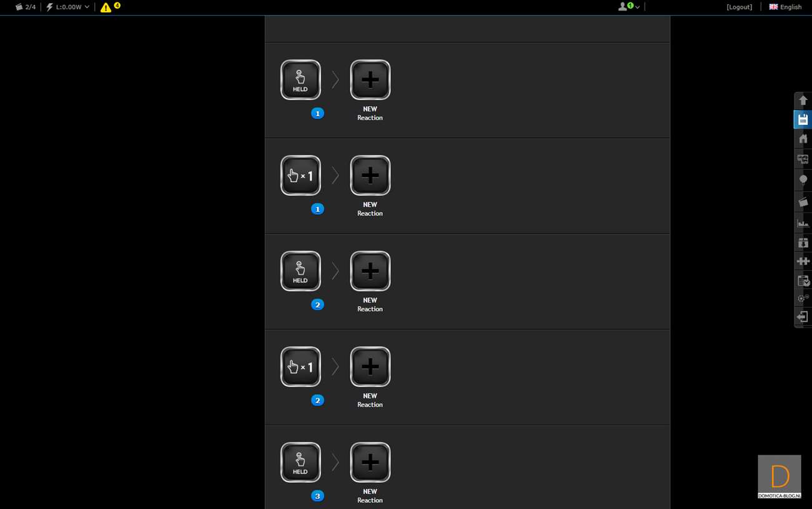Click the 2/4 devices status indicator

25,7
